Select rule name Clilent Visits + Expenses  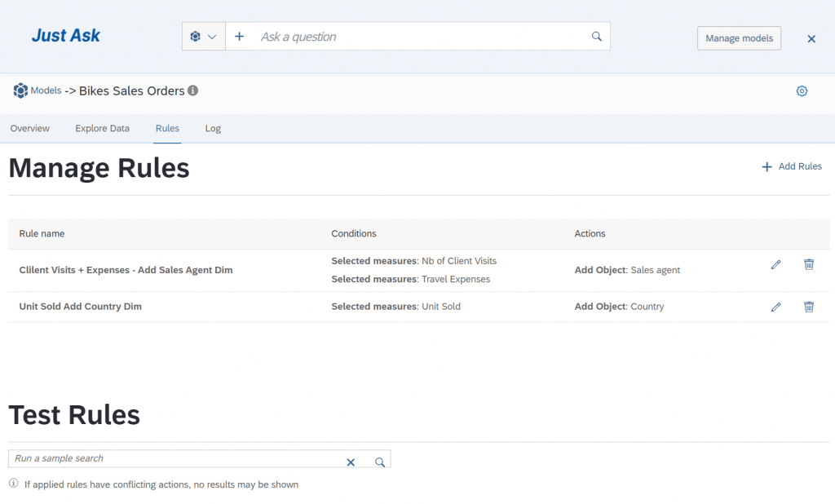pyautogui.click(x=126, y=270)
